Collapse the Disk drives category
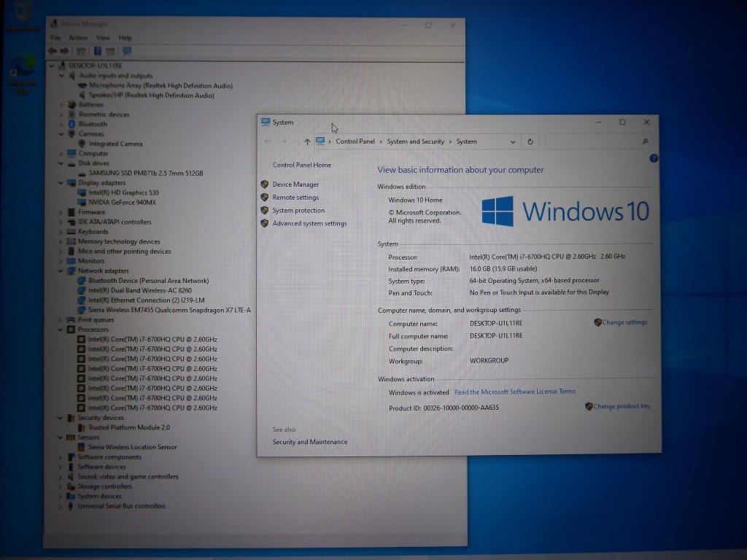The image size is (747, 560). (x=61, y=163)
